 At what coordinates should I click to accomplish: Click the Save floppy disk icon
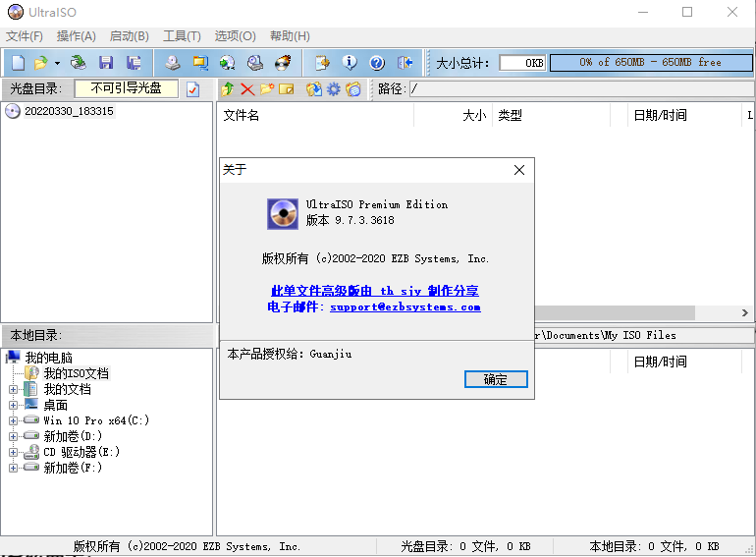tap(106, 63)
